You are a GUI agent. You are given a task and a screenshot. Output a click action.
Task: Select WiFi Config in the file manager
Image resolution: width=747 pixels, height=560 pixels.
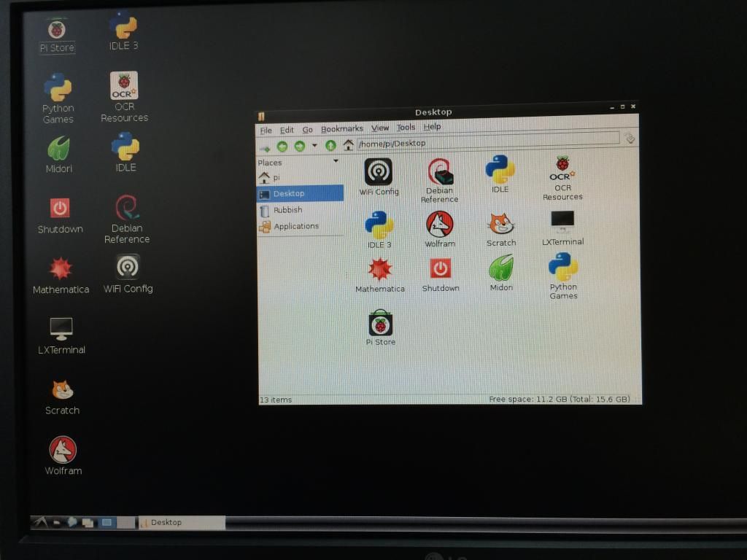379,176
